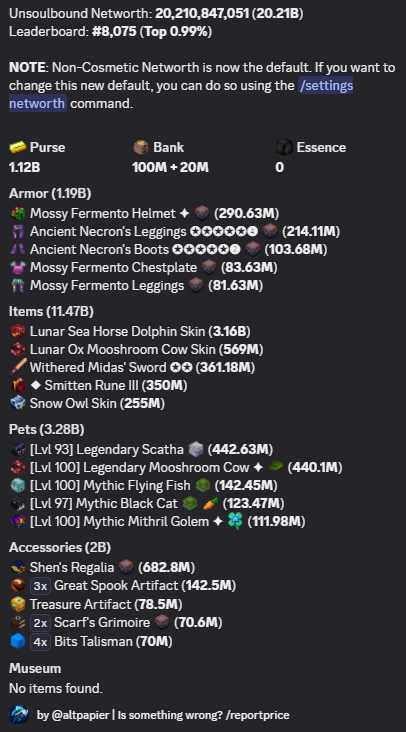
Task: Click the 4x badge on Bits Talisman
Action: (40, 642)
